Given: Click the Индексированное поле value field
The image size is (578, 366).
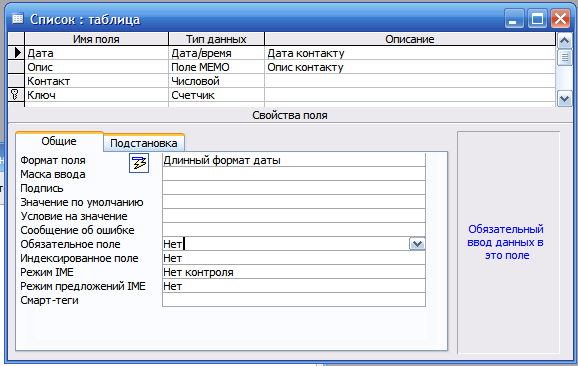Looking at the screenshot, I should tap(294, 258).
